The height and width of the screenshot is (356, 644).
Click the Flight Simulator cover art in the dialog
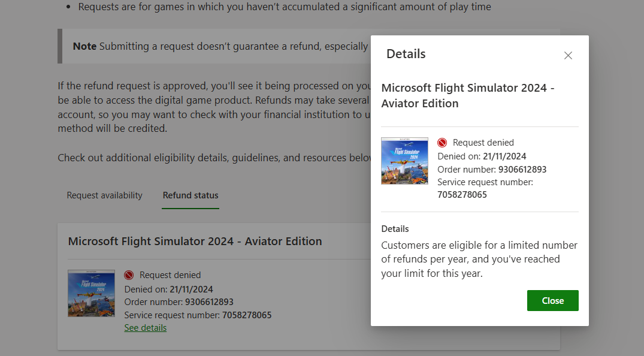(404, 161)
